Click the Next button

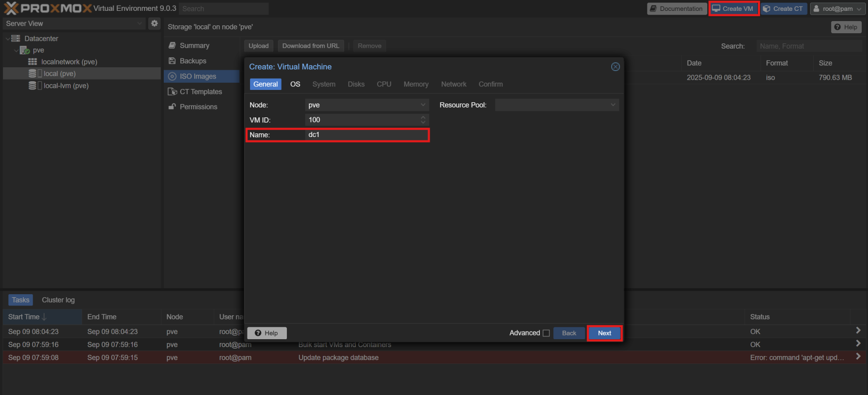(605, 333)
